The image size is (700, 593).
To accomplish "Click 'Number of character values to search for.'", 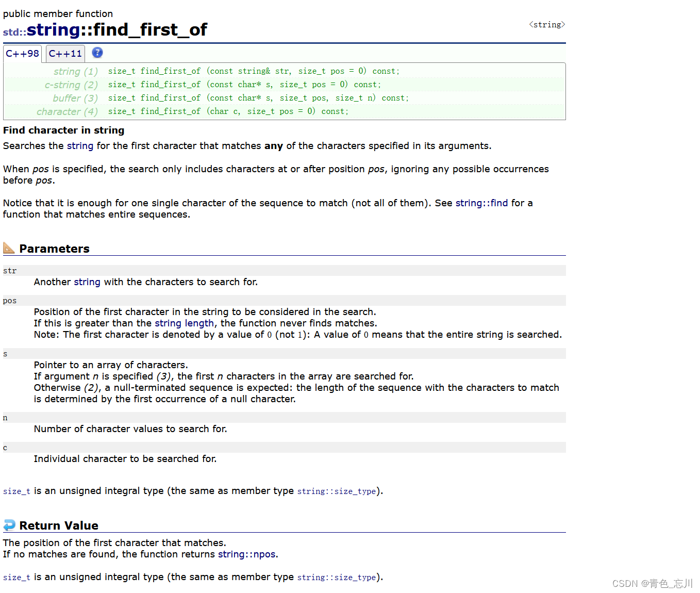I will coord(130,429).
